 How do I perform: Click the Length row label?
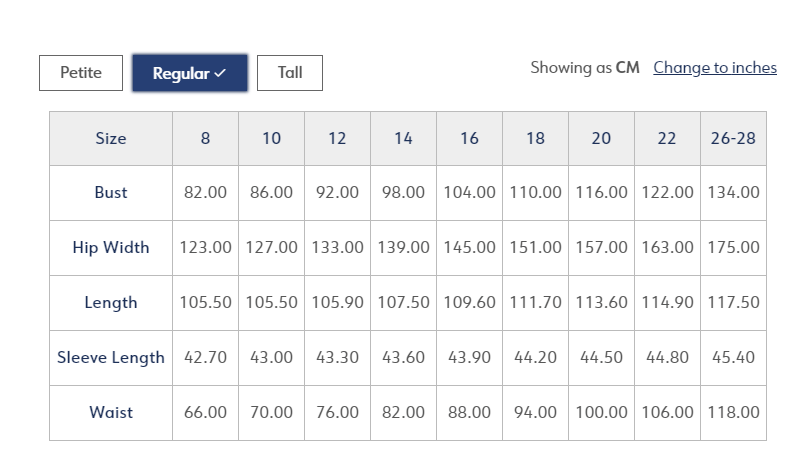click(x=111, y=303)
